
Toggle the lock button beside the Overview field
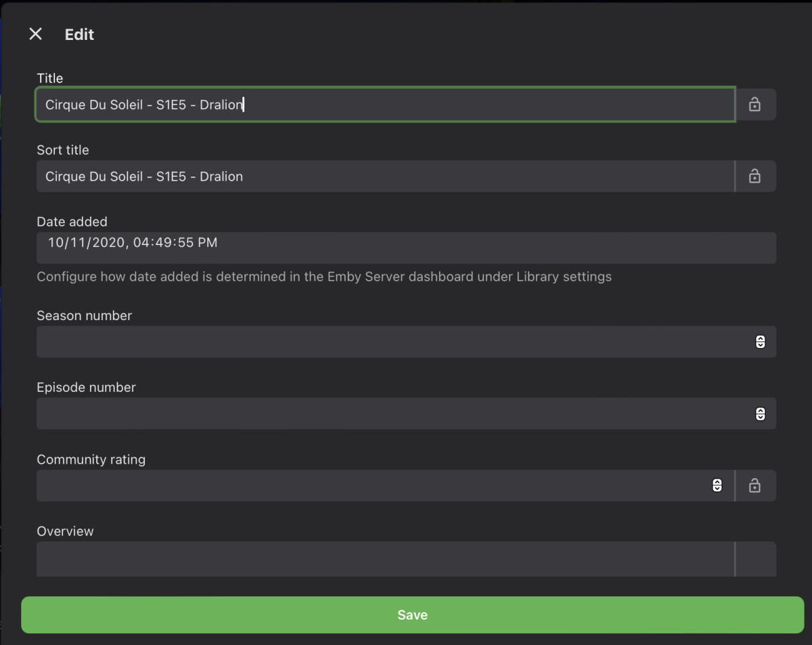pyautogui.click(x=755, y=559)
